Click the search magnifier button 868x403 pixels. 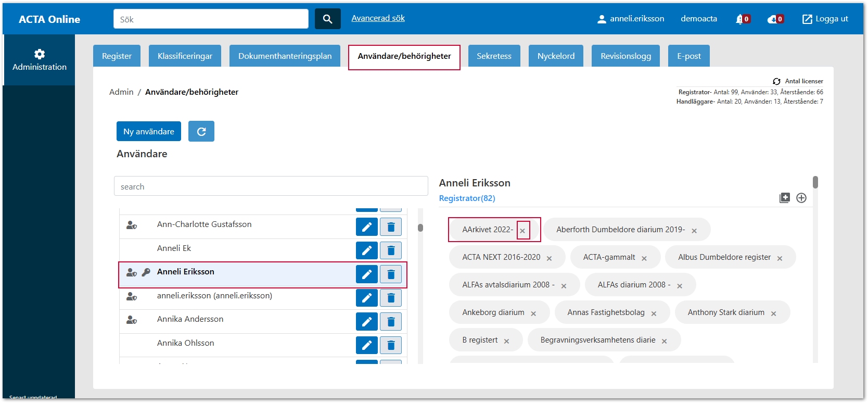pos(327,19)
